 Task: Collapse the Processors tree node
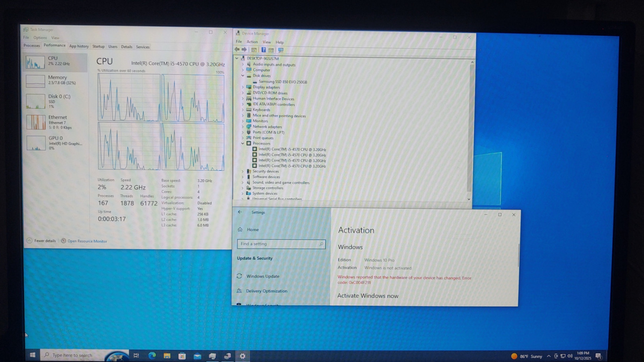243,143
